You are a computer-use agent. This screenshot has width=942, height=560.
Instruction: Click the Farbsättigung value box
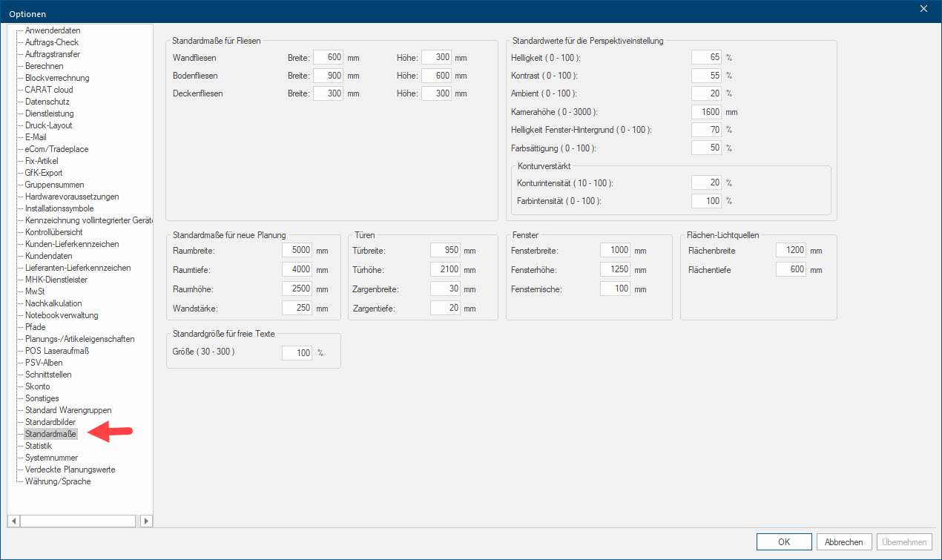click(x=706, y=148)
